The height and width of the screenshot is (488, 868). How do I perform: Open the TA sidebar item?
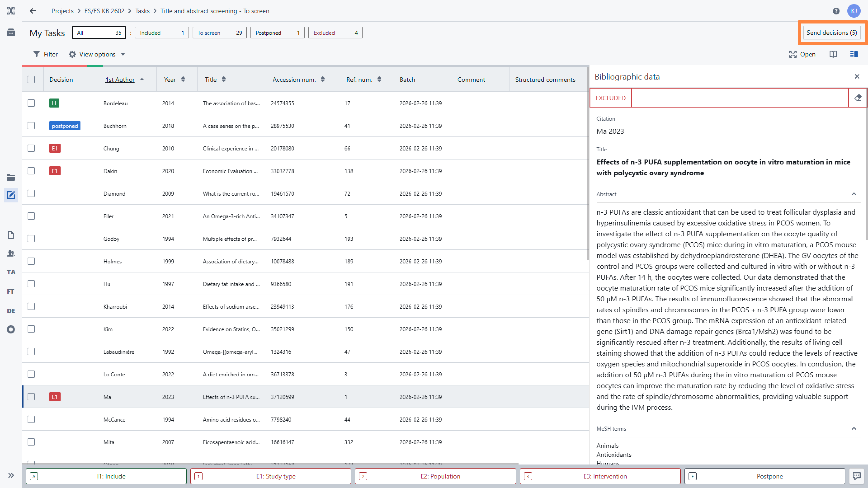(x=11, y=272)
